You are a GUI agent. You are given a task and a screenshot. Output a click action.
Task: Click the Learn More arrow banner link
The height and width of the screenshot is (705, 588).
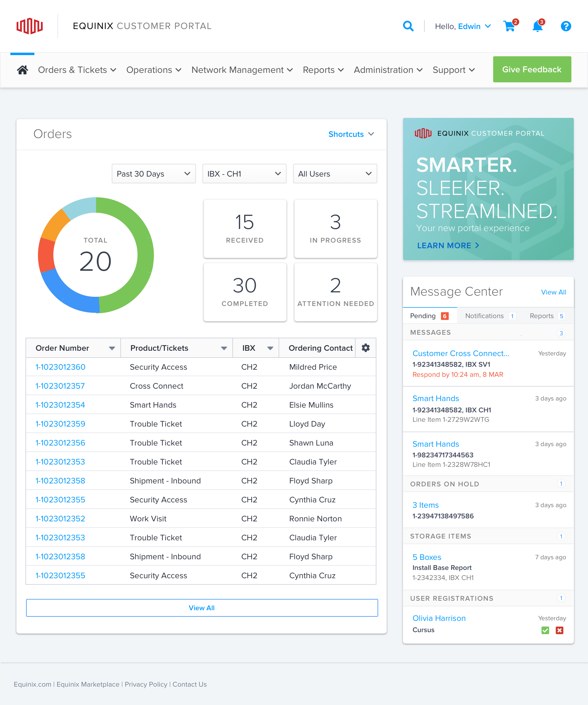448,245
